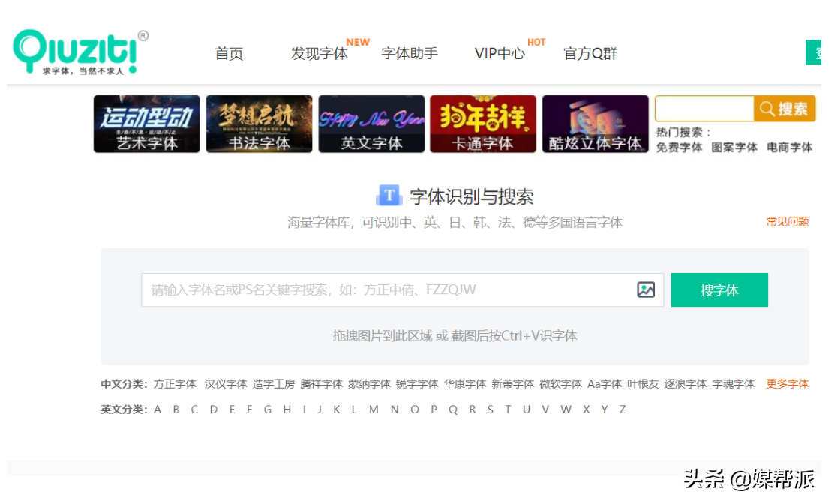This screenshot has width=829, height=504.
Task: Open Aa字体 category
Action: pos(604,384)
